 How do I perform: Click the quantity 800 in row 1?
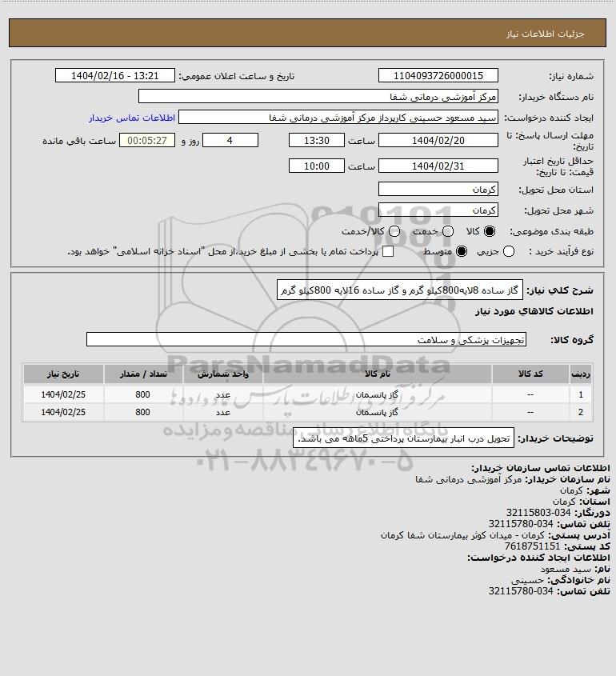click(x=142, y=394)
